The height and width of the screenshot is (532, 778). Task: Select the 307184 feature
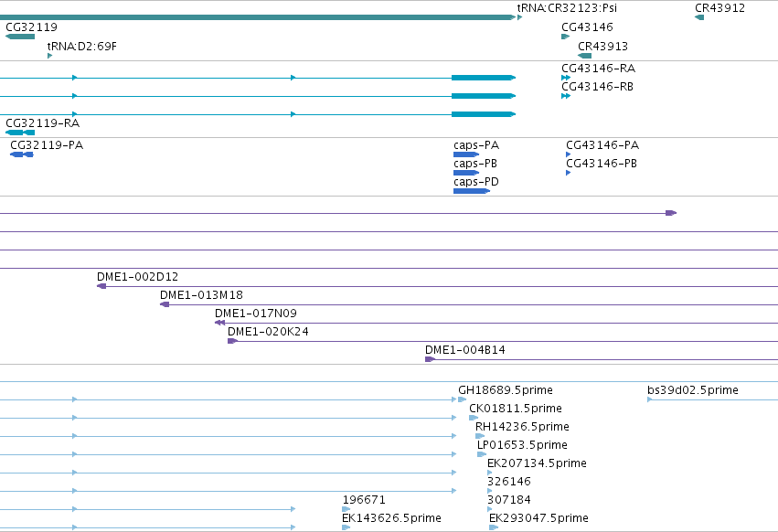489,509
